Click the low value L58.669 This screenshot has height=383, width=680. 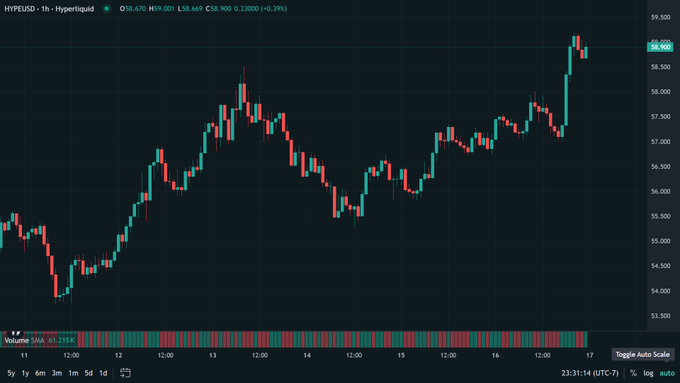pyautogui.click(x=190, y=9)
